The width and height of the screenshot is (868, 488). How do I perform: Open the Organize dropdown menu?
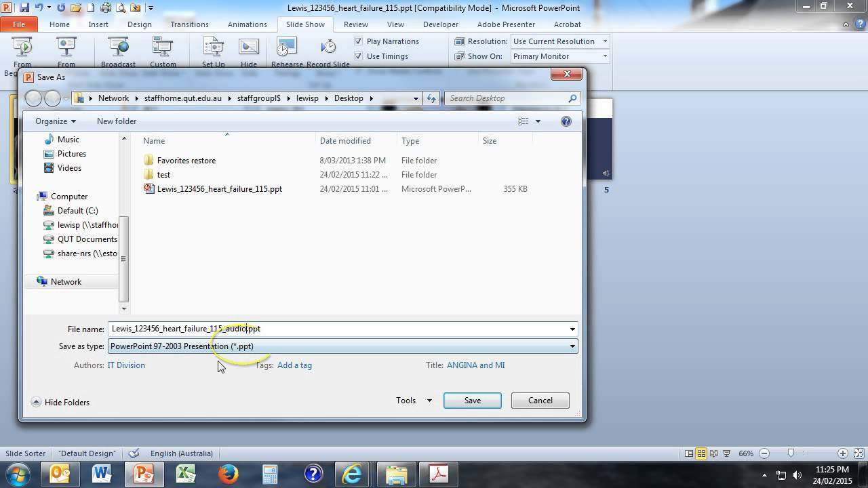point(56,121)
